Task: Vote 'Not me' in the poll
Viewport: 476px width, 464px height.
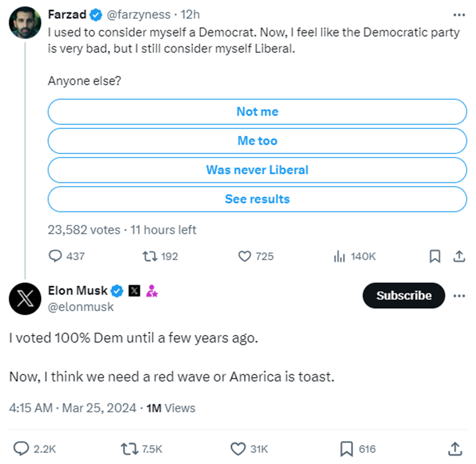Action: coord(257,112)
